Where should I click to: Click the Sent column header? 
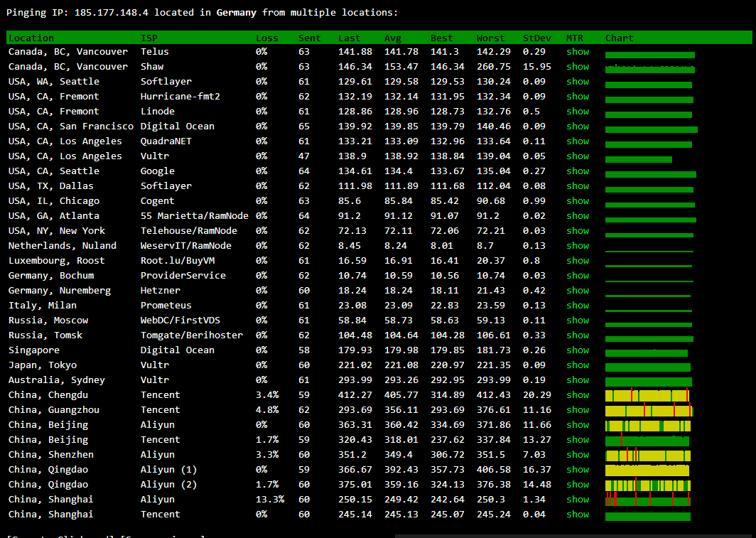coord(310,38)
